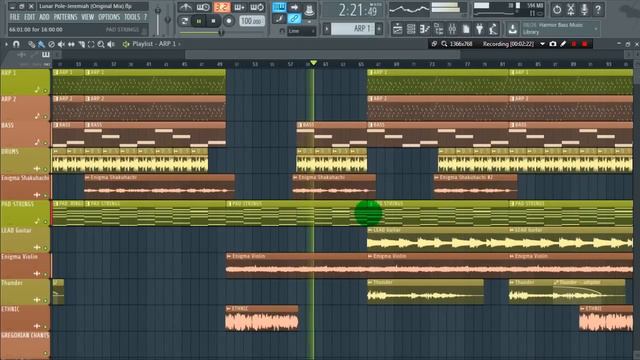Select the Slip tool in Playlist
This screenshot has width=640, height=360.
(71, 44)
